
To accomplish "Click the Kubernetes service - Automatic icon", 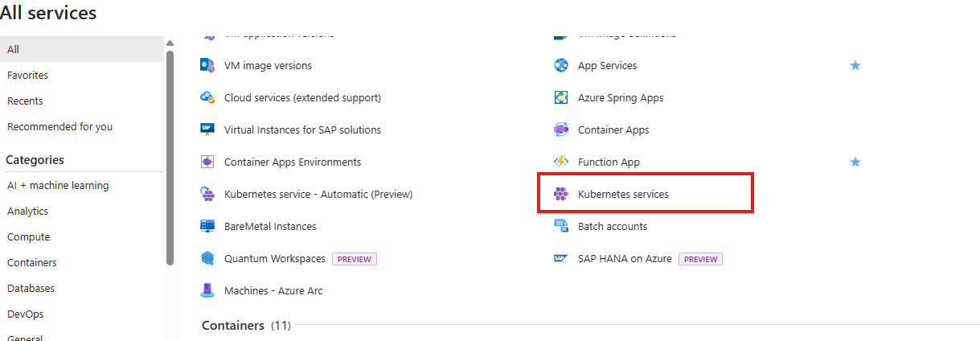I will (x=207, y=194).
